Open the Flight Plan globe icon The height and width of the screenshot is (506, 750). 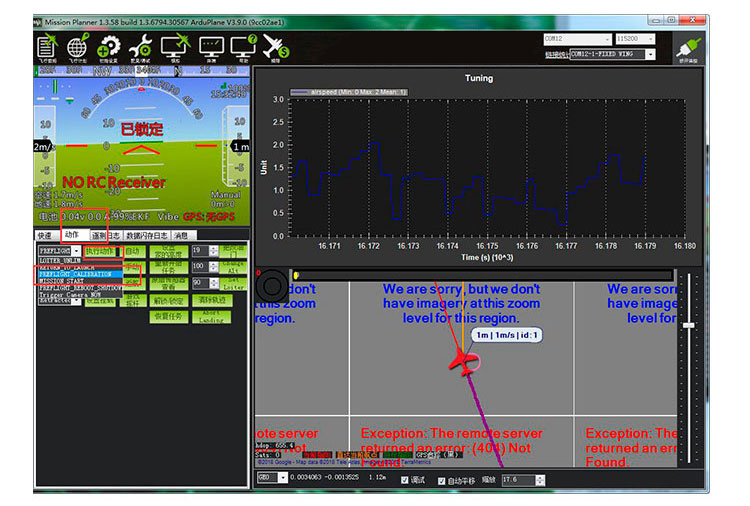coord(78,46)
